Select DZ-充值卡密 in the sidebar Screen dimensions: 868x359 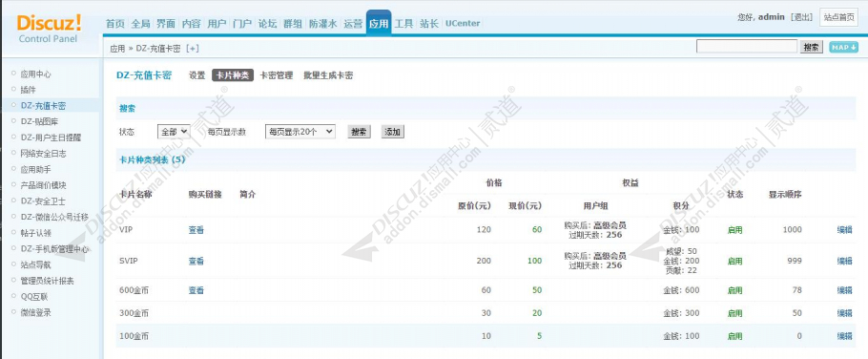pyautogui.click(x=43, y=106)
